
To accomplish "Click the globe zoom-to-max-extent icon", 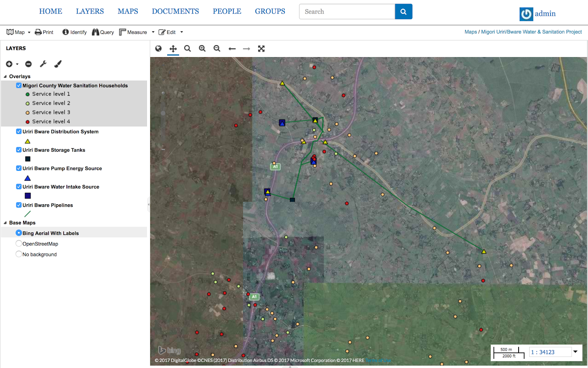I will pyautogui.click(x=158, y=49).
